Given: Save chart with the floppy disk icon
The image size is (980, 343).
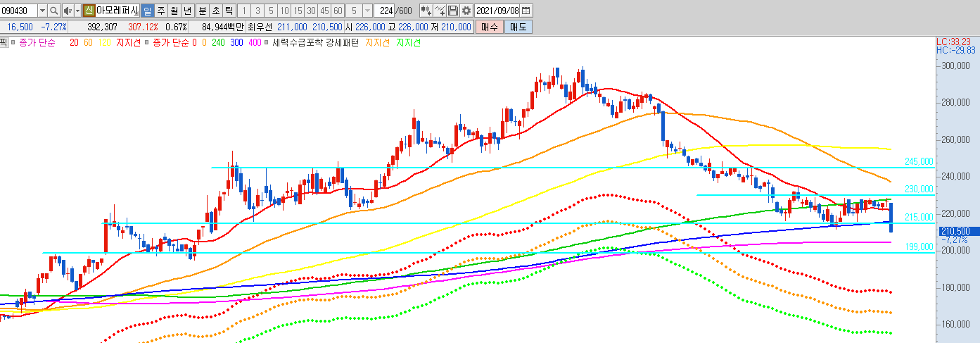Looking at the screenshot, I should point(453,11).
